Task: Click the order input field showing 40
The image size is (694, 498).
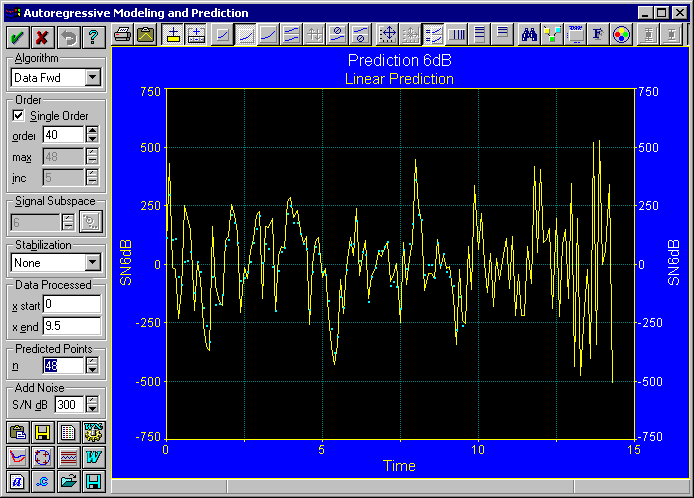Action: pyautogui.click(x=63, y=135)
